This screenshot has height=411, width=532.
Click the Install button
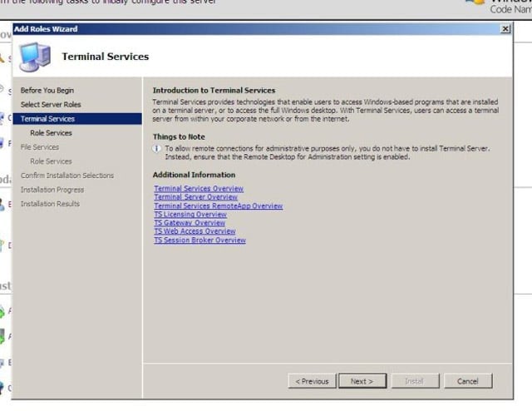pos(416,381)
